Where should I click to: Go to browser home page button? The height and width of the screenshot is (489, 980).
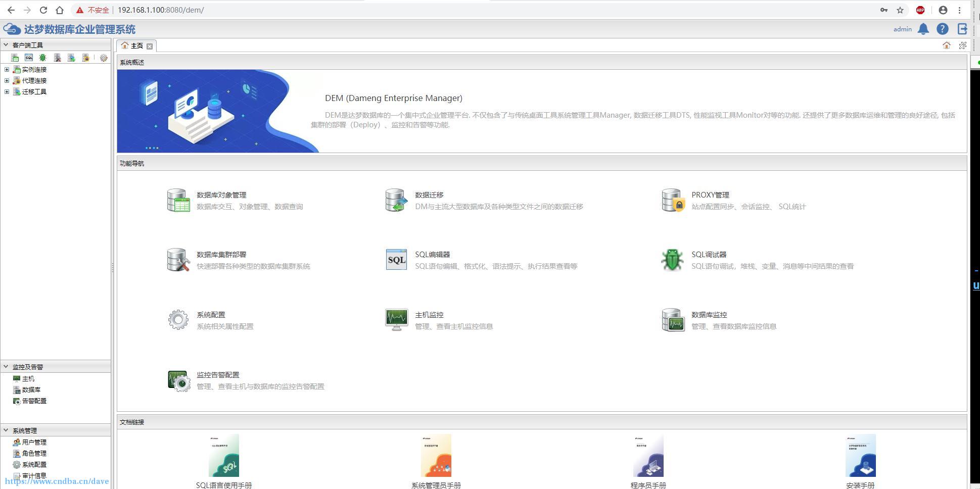(x=60, y=10)
